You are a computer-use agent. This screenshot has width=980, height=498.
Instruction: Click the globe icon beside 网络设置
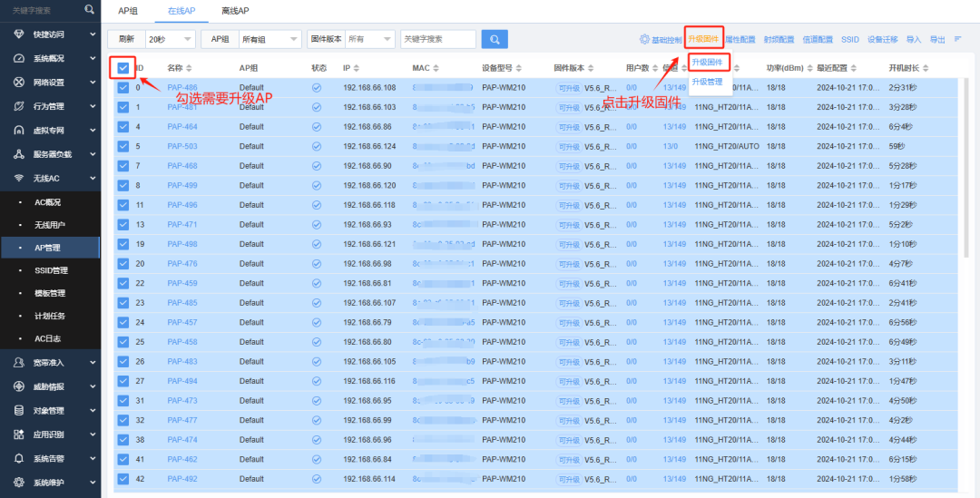point(19,82)
